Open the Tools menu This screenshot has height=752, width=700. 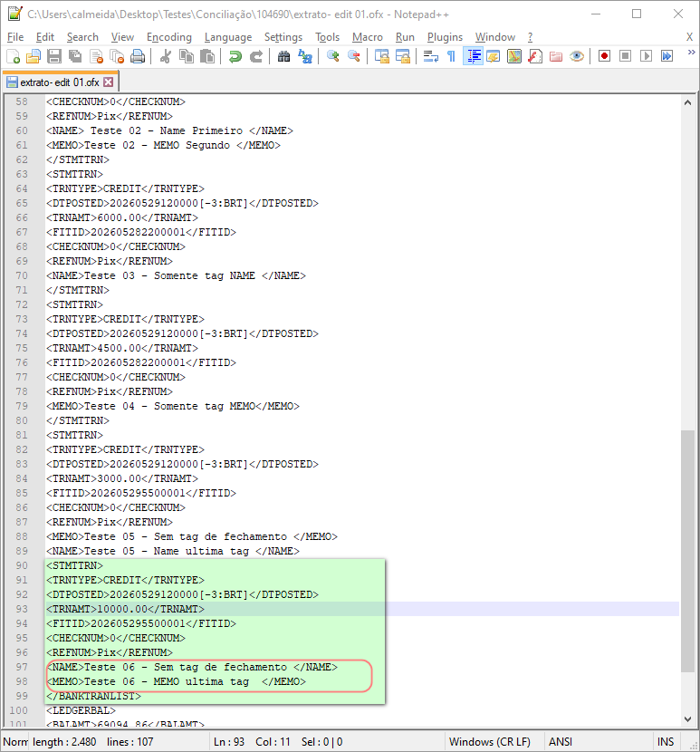click(327, 37)
